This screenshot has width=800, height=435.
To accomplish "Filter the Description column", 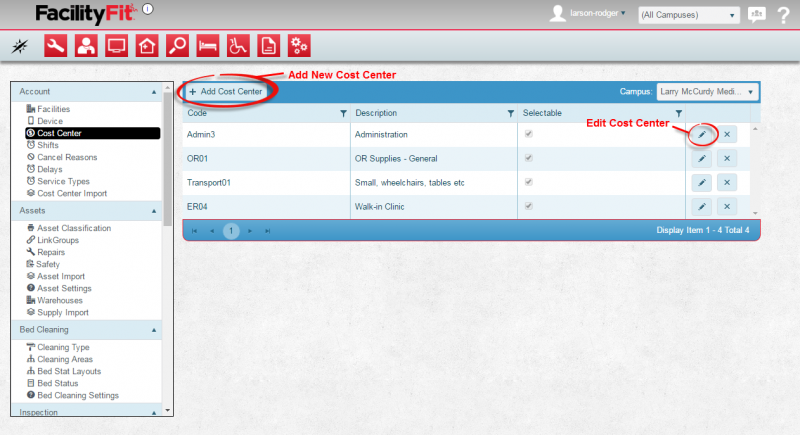I will (x=510, y=113).
